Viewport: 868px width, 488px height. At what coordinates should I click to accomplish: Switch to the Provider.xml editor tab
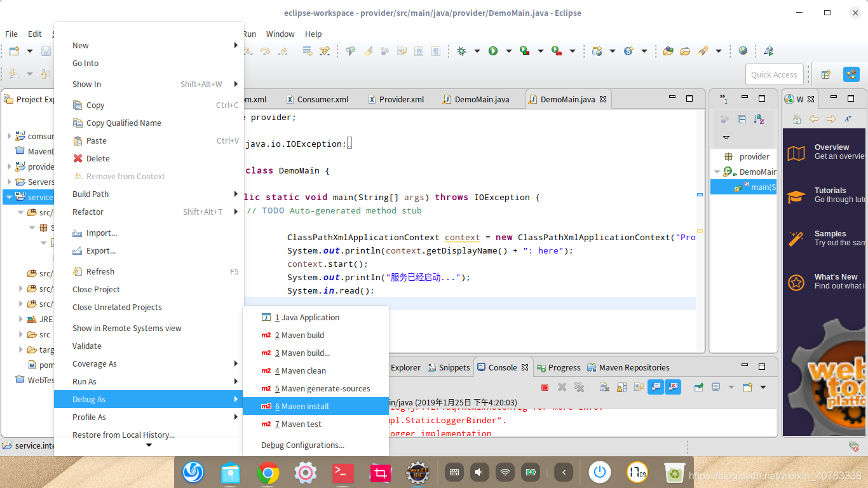tap(396, 99)
